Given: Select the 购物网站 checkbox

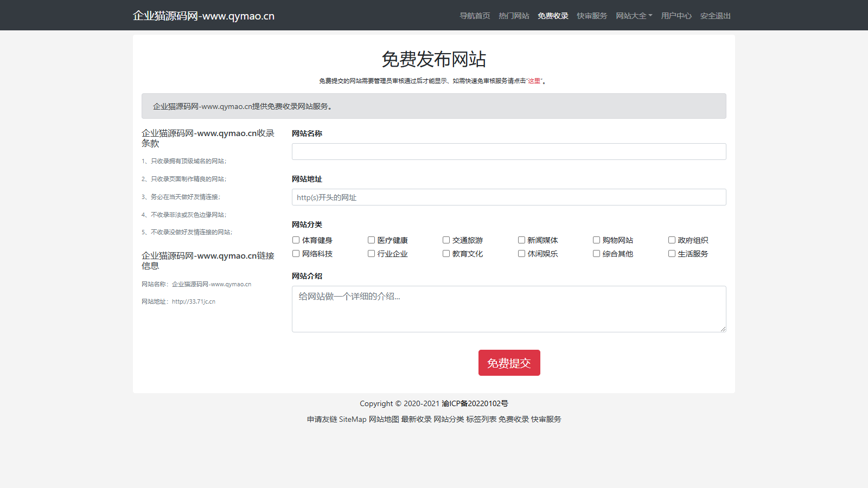Looking at the screenshot, I should coord(597,240).
